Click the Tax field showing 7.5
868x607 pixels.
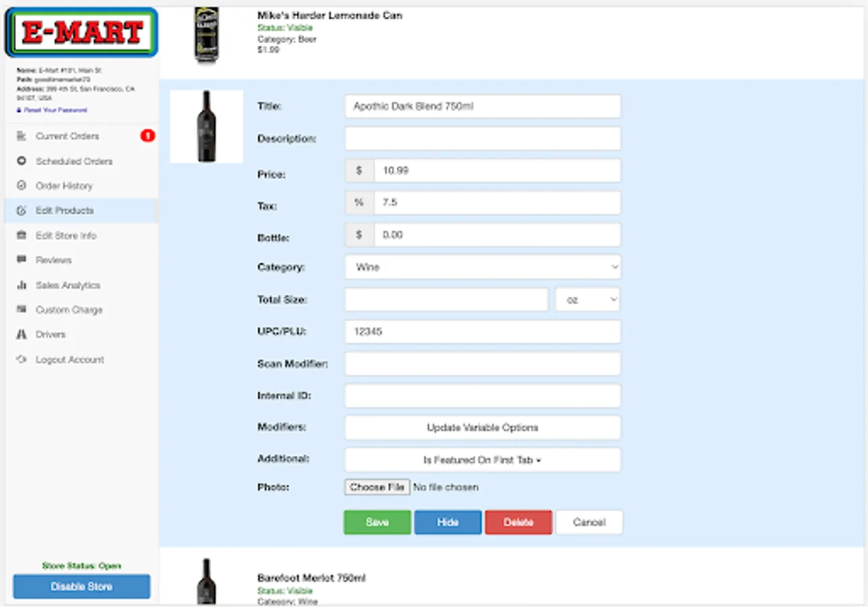497,203
